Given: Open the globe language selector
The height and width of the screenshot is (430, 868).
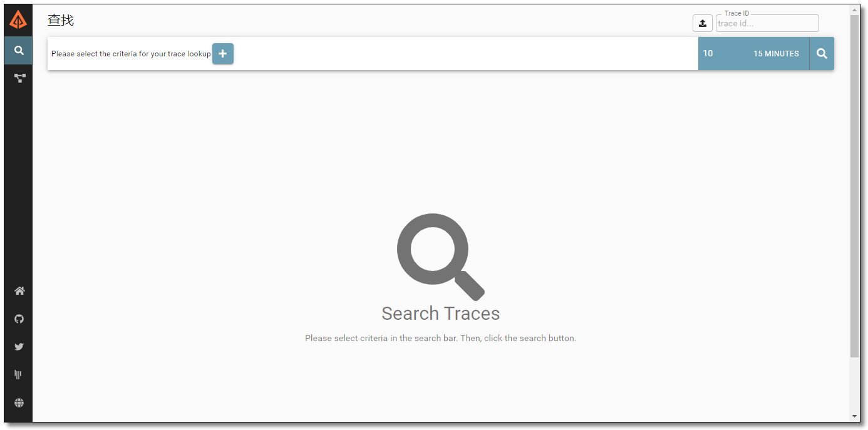Looking at the screenshot, I should [19, 402].
